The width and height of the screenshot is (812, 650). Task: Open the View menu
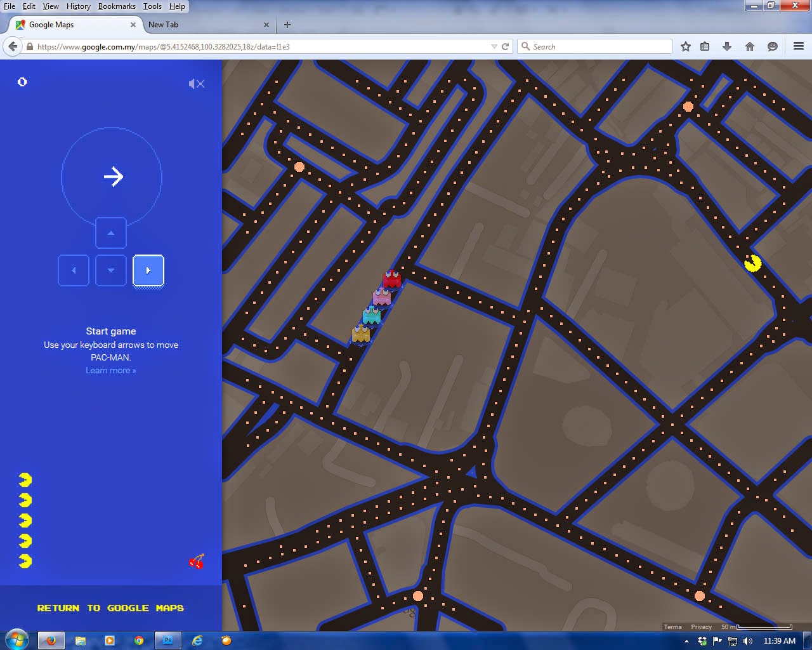[51, 6]
